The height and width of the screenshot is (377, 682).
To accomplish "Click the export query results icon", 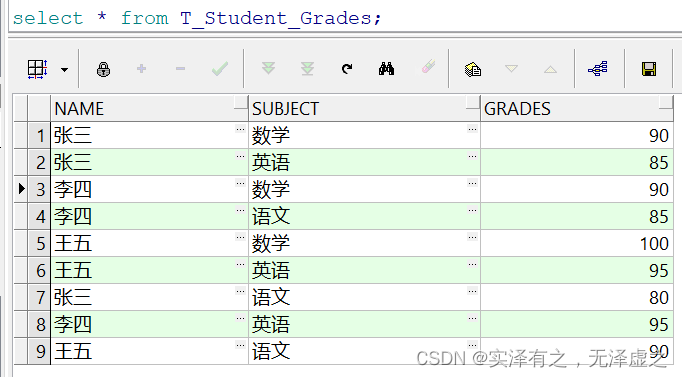I will click(473, 69).
